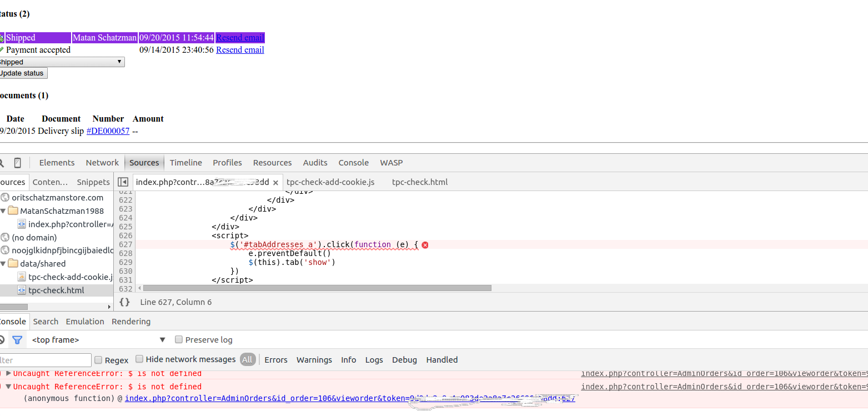Filter console to Handled messages

coord(442,360)
